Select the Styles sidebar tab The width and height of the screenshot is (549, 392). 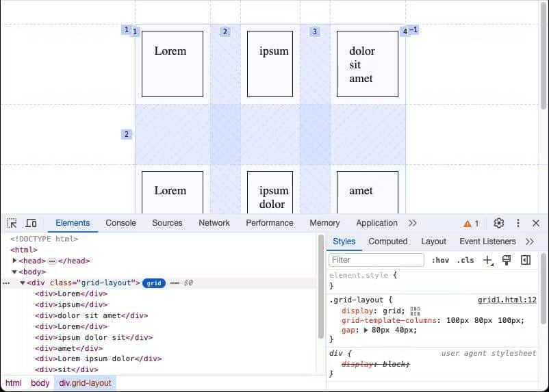[344, 241]
